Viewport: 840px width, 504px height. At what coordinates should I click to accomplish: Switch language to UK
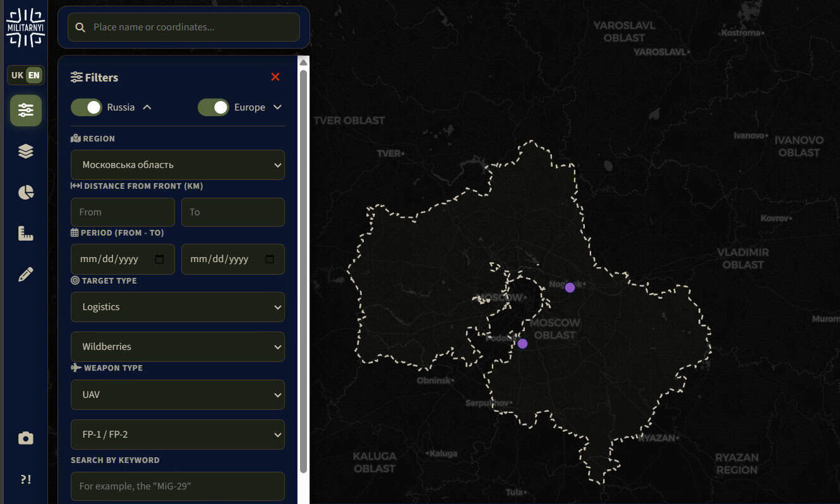point(17,75)
